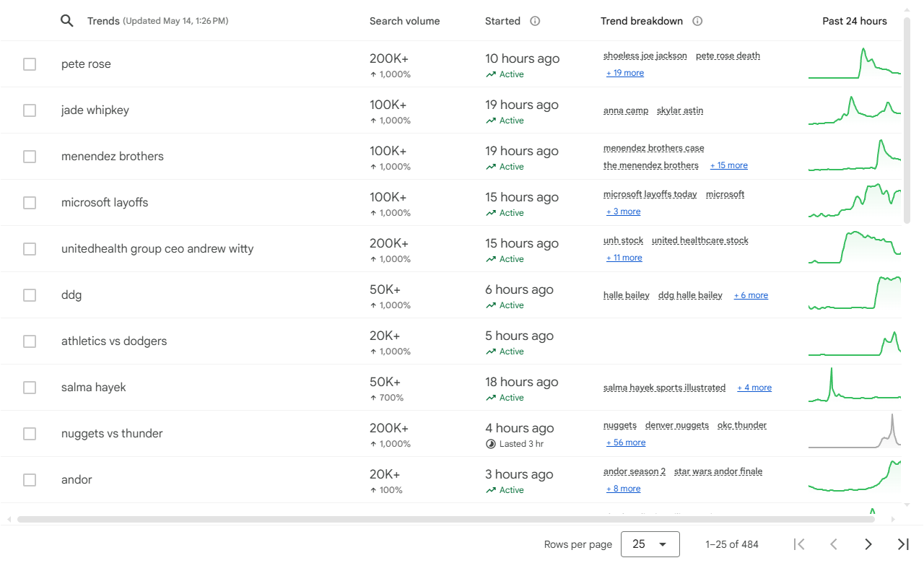Viewport: 924px width, 563px height.
Task: Open the andor season 2 query
Action: (635, 471)
